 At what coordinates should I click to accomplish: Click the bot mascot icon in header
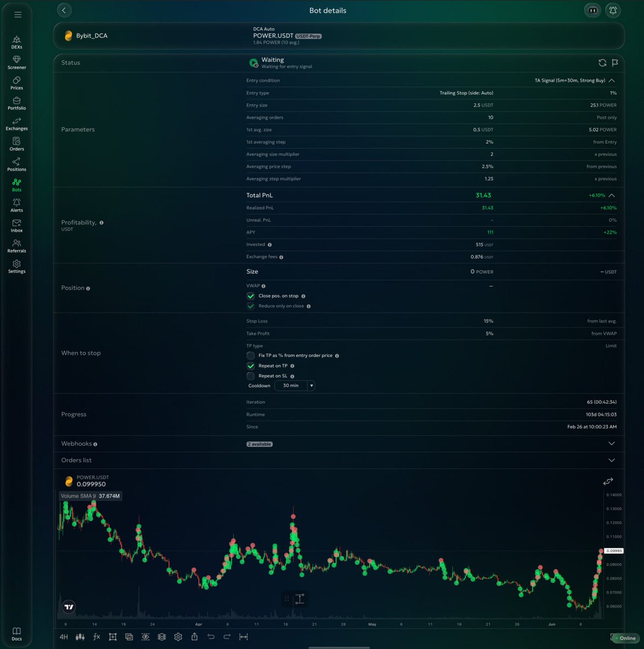593,10
